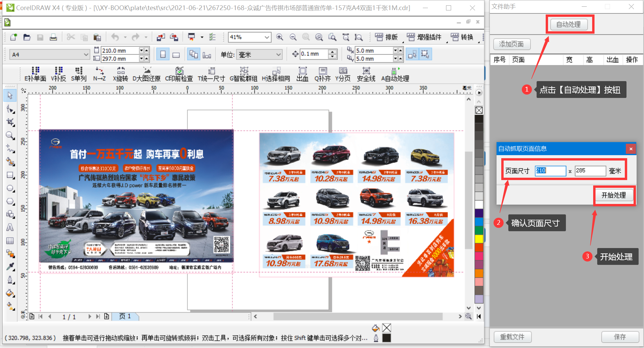Viewport: 644px width, 348px height.
Task: Increase the 0.1 mm nudge offset
Action: point(332,52)
